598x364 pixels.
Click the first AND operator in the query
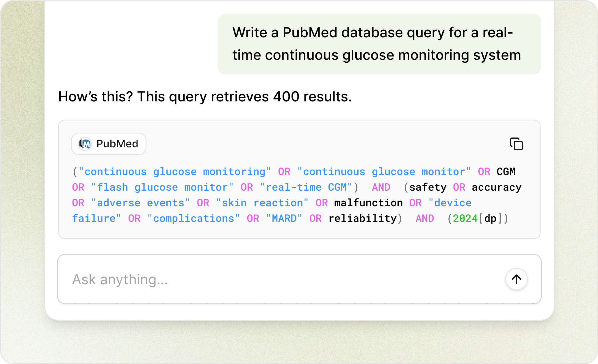381,187
